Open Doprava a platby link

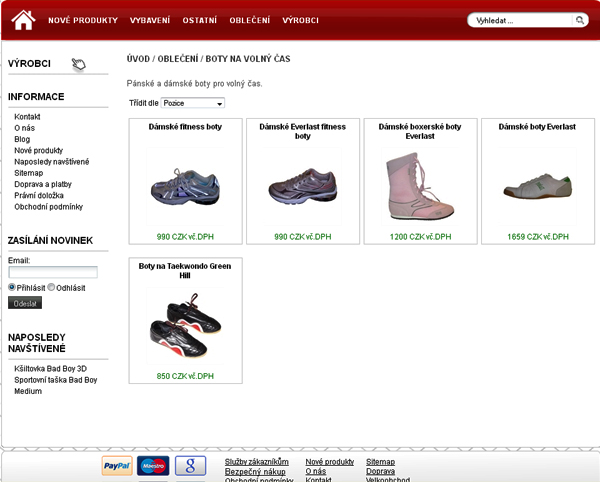[x=43, y=184]
